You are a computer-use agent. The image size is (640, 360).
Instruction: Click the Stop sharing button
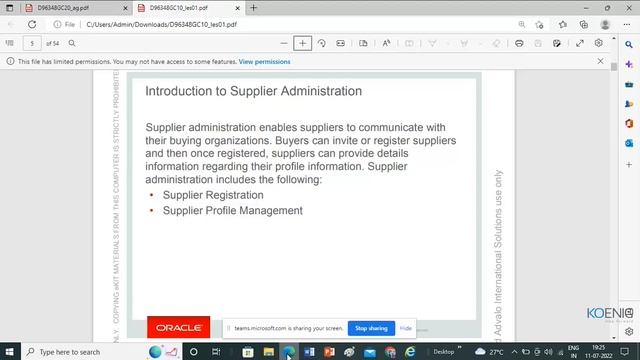(371, 328)
